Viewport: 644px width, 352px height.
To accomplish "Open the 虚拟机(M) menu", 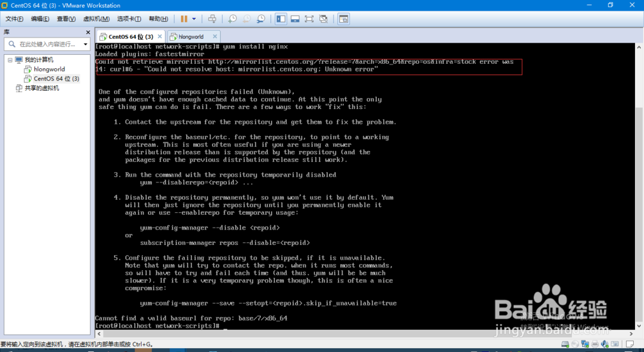I will coord(97,19).
